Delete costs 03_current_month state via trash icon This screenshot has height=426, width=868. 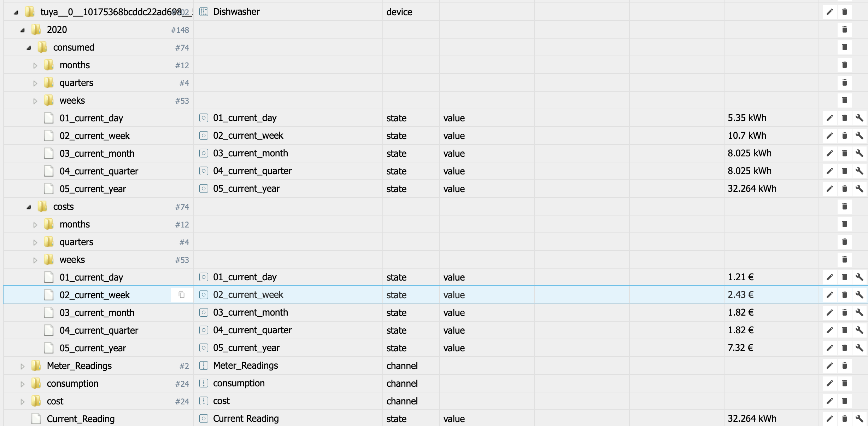point(844,313)
